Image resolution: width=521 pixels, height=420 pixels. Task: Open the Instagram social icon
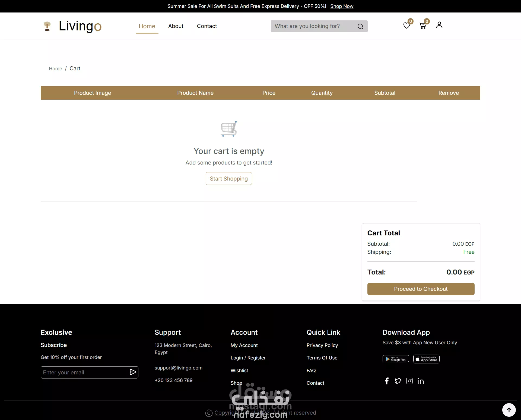[x=409, y=381]
